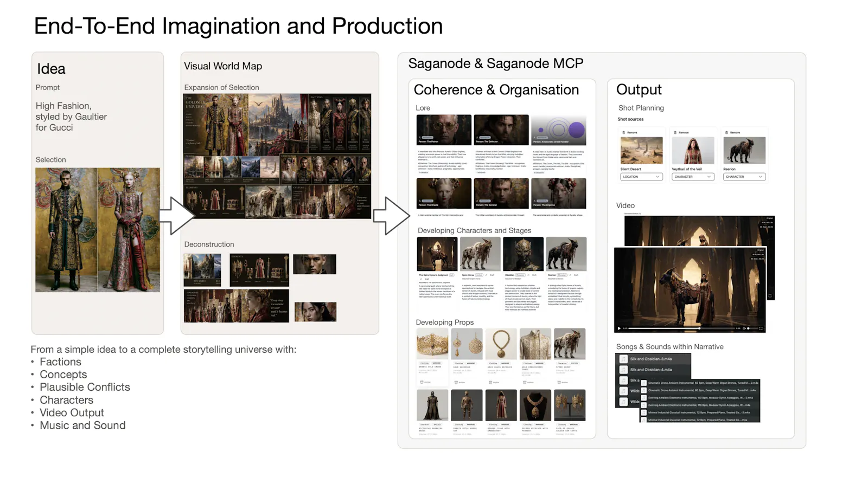This screenshot has height=484, width=868.
Task: Click the gold necklace prop image
Action: (501, 344)
